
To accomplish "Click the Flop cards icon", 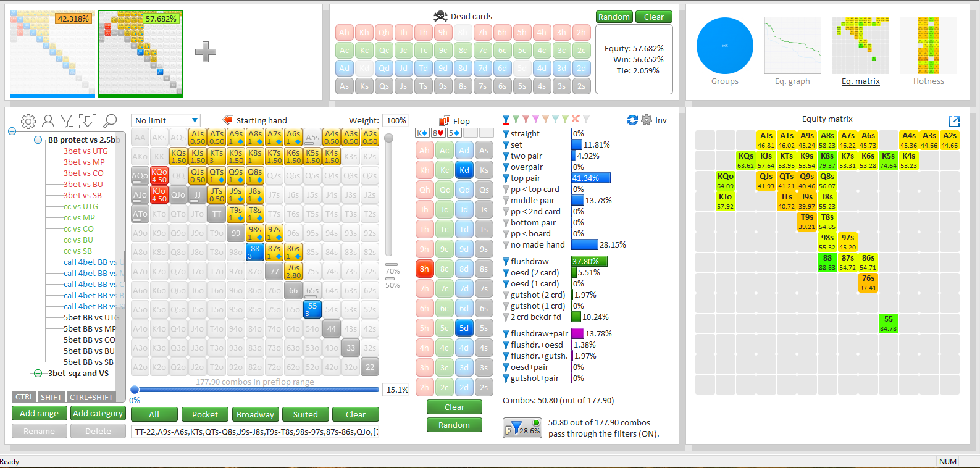I will point(445,121).
